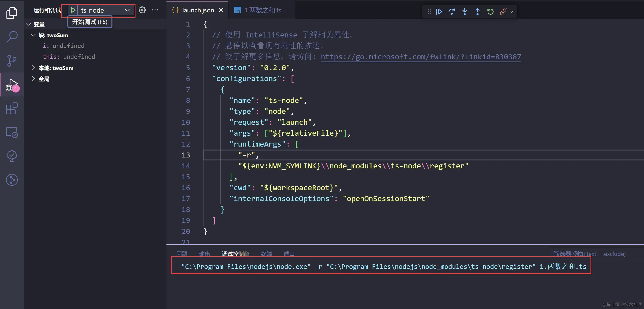Click Continue in debug toolbar
The height and width of the screenshot is (309, 644).
[x=439, y=11]
